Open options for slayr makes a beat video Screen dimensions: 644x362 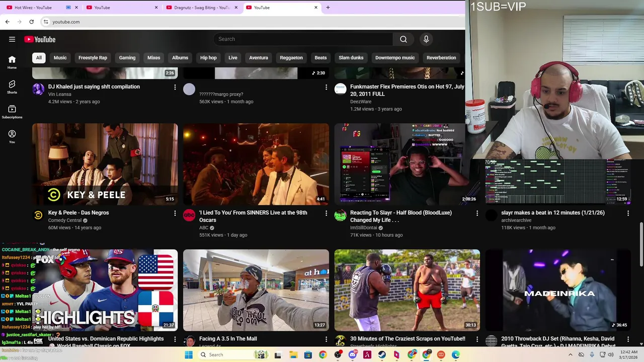628,213
